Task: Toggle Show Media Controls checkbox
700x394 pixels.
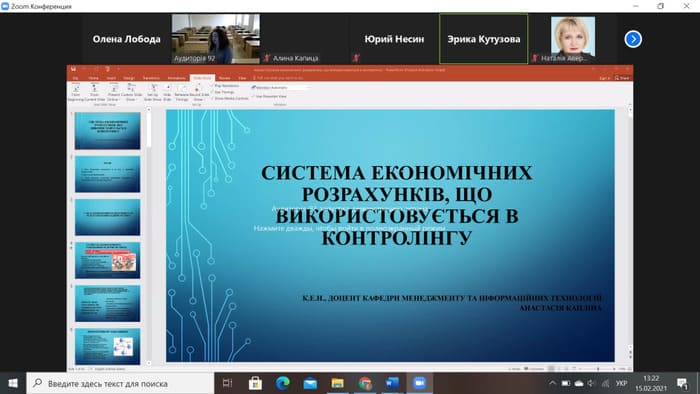Action: click(x=213, y=98)
